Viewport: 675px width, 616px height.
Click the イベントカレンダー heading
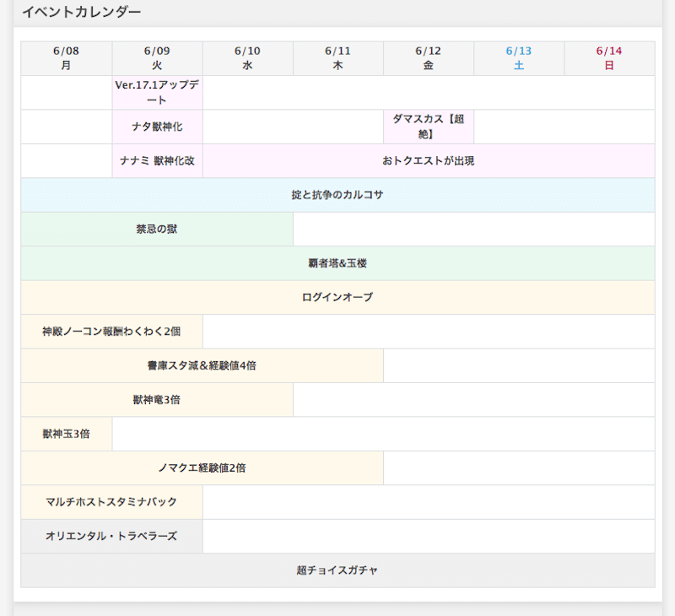[81, 12]
